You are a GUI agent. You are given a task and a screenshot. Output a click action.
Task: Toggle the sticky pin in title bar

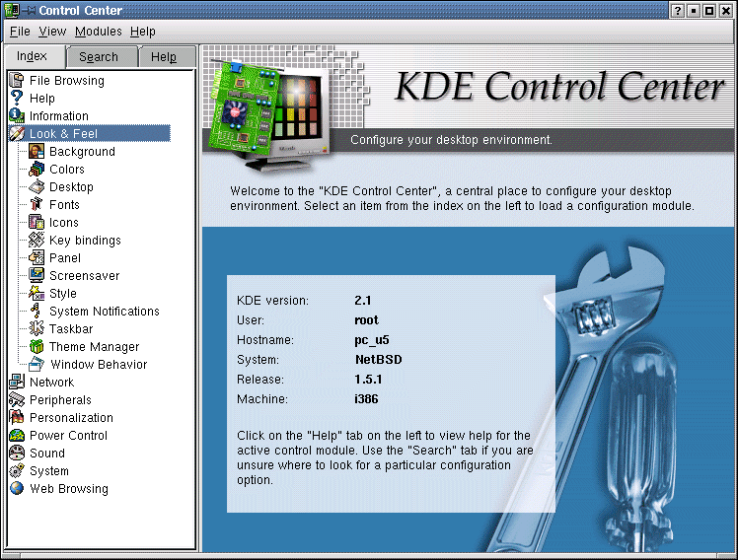pyautogui.click(x=29, y=10)
